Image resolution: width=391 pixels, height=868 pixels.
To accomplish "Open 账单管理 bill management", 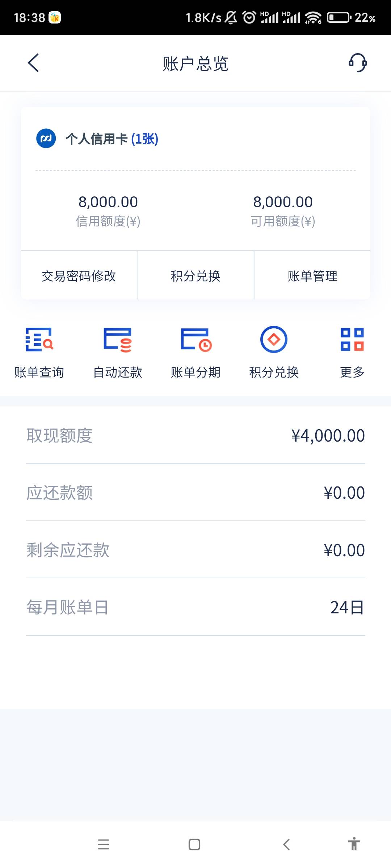I will [312, 276].
